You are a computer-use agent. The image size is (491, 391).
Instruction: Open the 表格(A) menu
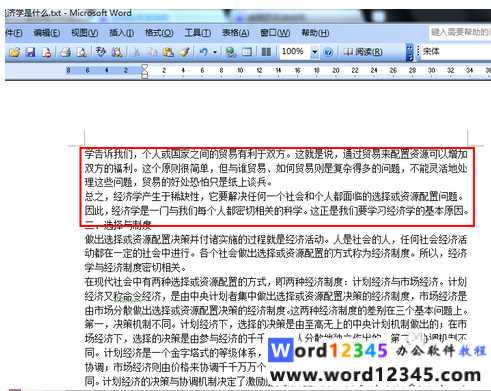[235, 33]
